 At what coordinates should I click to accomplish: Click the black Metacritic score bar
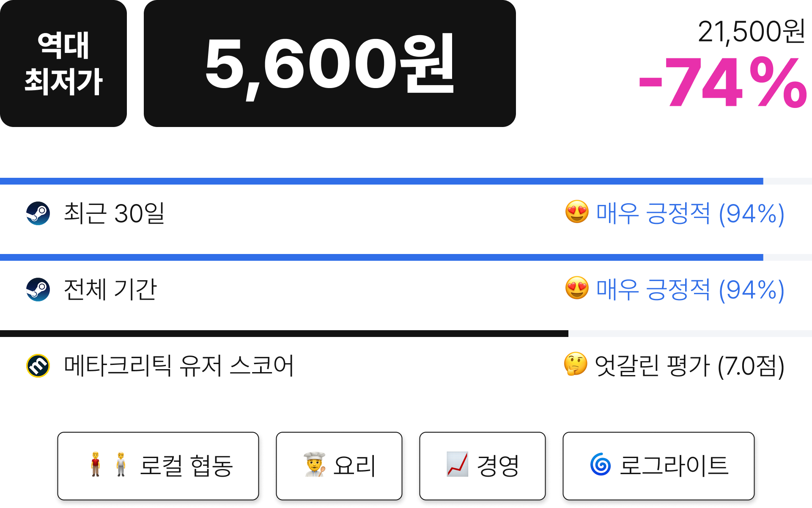(x=284, y=334)
